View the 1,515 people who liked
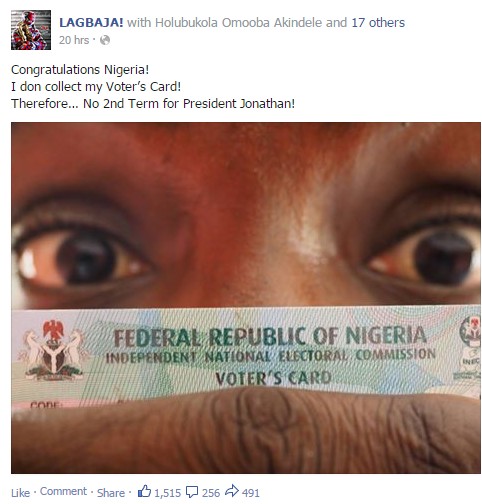Viewport: 482px width, 504px height. tap(167, 493)
